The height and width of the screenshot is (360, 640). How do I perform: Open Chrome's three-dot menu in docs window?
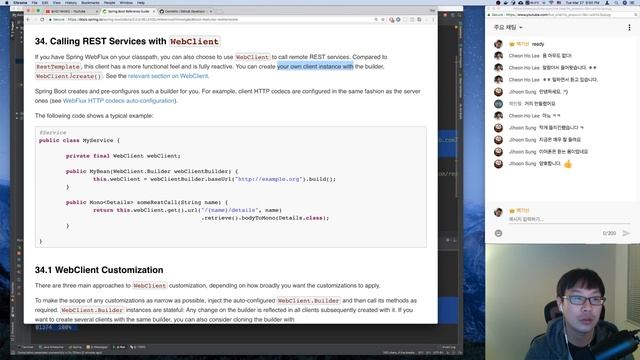coord(433,20)
